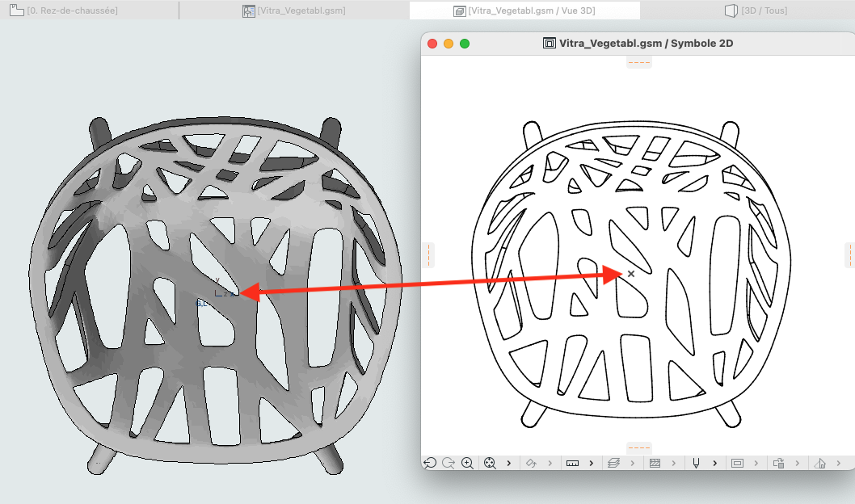Click the fit-in-window zoom icon
This screenshot has height=504, width=855.
pyautogui.click(x=490, y=463)
